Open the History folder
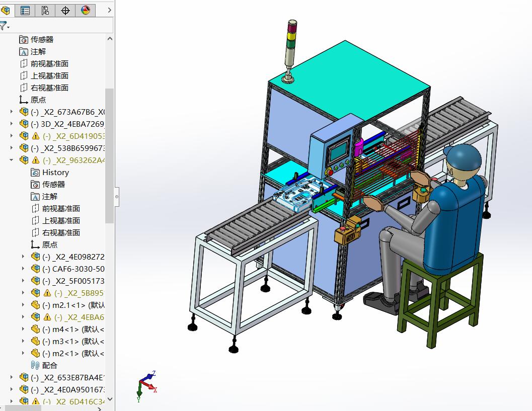The image size is (532, 411). click(x=50, y=172)
